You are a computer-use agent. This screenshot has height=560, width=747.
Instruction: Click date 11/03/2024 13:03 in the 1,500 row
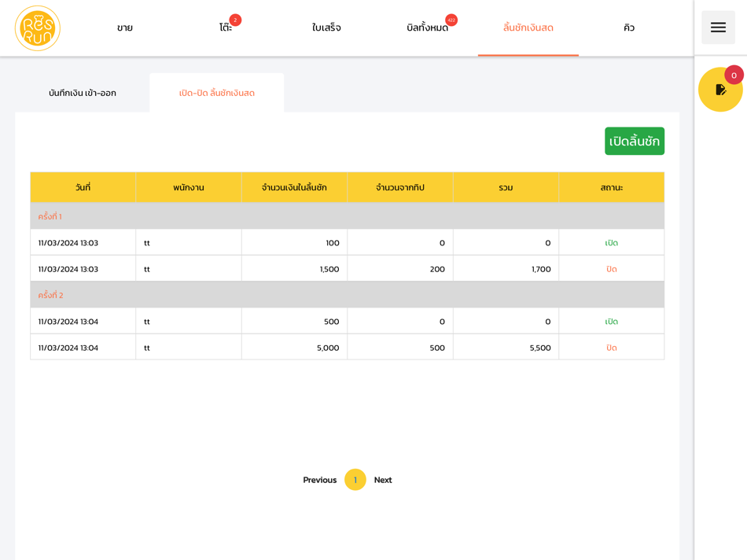click(x=68, y=269)
